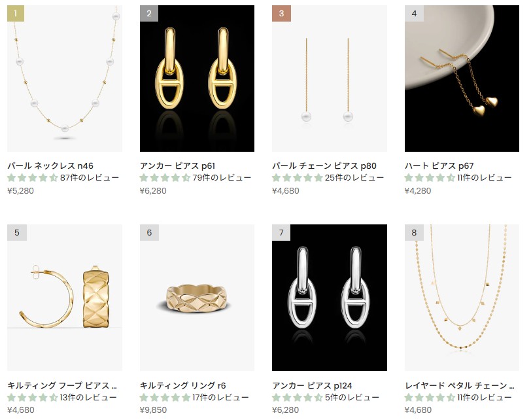Screen dimensions: 531x420
Task: Click the パール チェーン ピアス p80 title
Action: 324,166
